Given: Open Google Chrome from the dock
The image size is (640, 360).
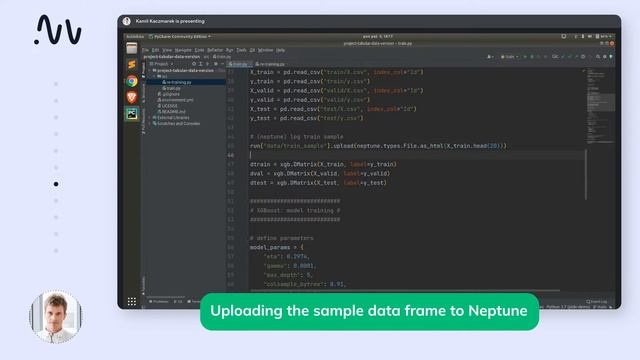Looking at the screenshot, I should tap(131, 81).
